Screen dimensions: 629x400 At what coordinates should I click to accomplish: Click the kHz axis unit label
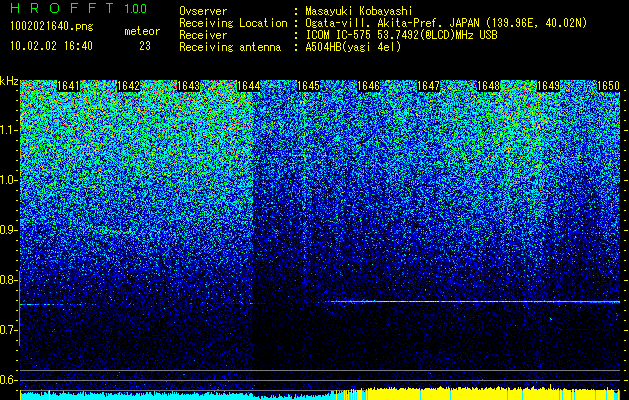[9, 81]
